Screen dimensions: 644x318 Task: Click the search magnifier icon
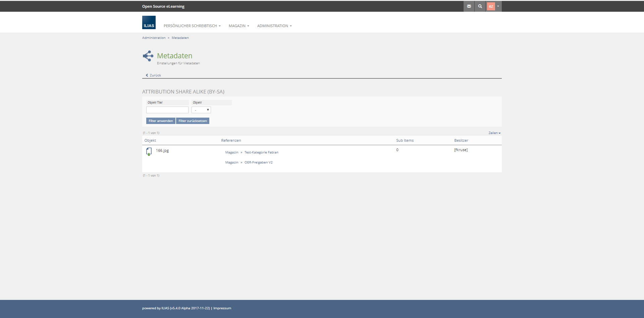point(480,6)
